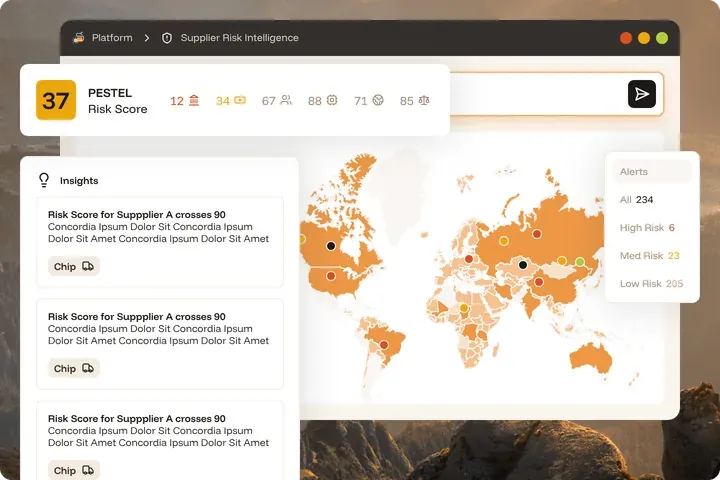Open the Platform breadcrumb link
Viewport: 720px width, 480px height.
112,38
